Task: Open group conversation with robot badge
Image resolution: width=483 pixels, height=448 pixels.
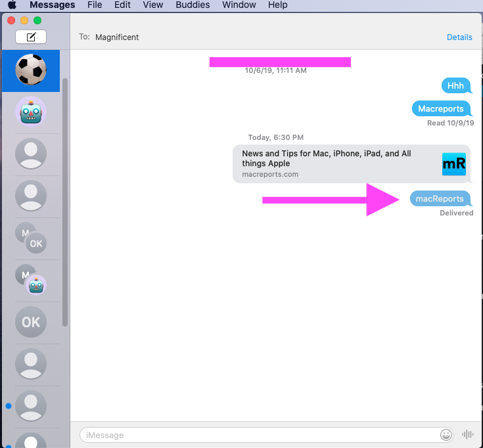Action: (31, 280)
